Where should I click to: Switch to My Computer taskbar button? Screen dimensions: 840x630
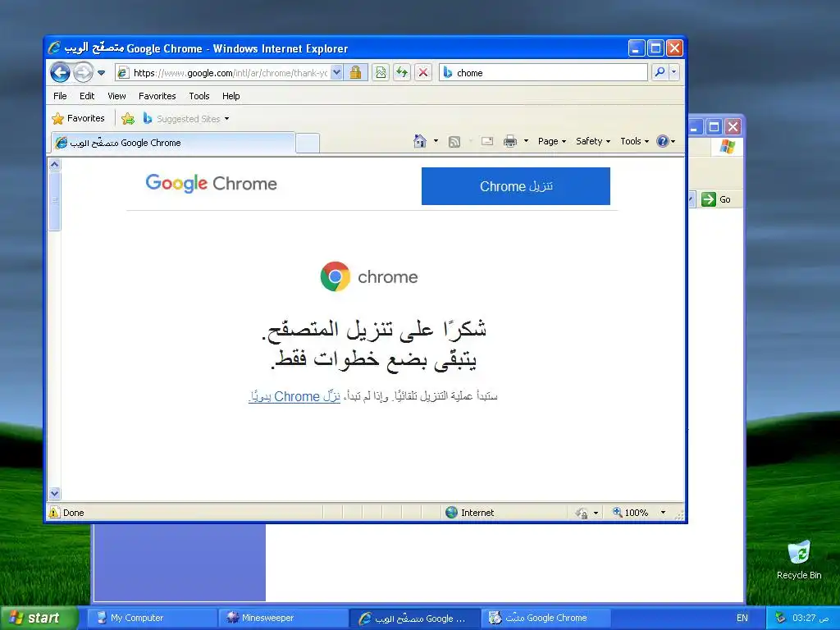pos(152,618)
